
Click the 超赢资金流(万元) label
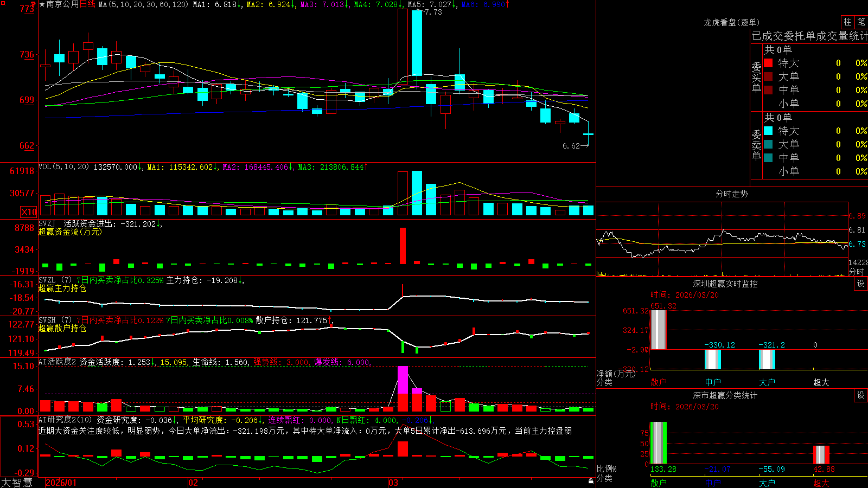(70, 232)
